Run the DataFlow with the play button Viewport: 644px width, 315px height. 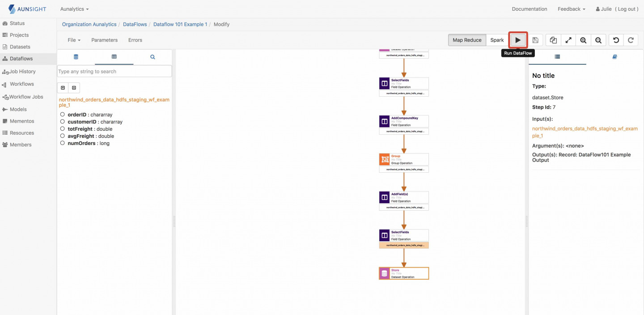(518, 40)
